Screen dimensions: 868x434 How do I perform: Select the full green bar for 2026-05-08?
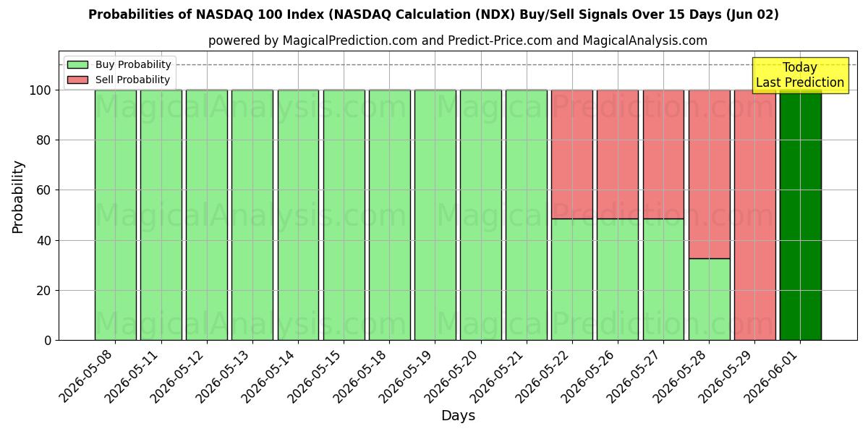point(115,215)
